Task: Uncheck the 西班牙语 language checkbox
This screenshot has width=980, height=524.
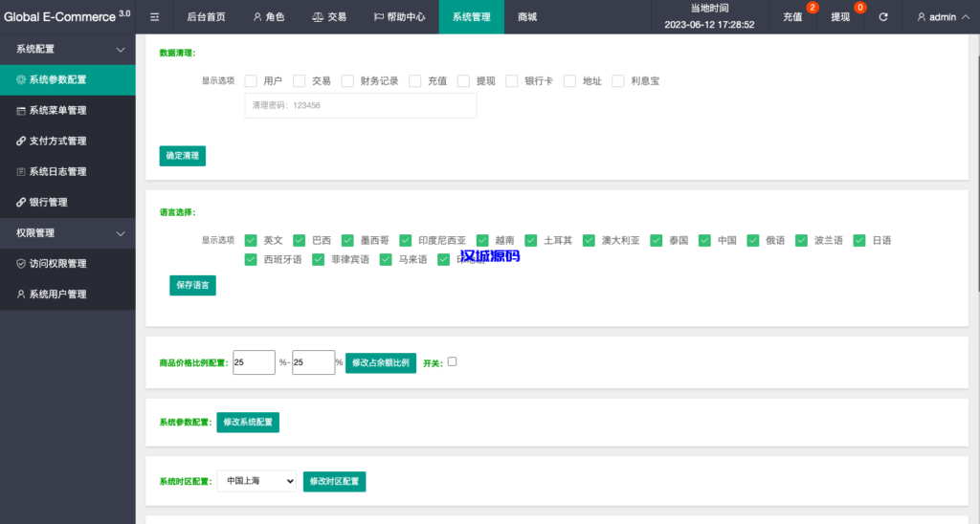Action: [x=251, y=259]
